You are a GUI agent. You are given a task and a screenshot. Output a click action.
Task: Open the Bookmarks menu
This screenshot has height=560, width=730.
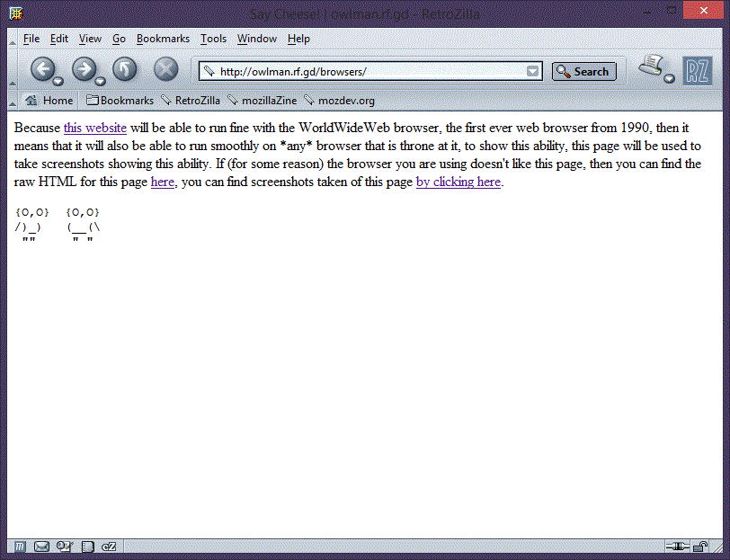163,39
